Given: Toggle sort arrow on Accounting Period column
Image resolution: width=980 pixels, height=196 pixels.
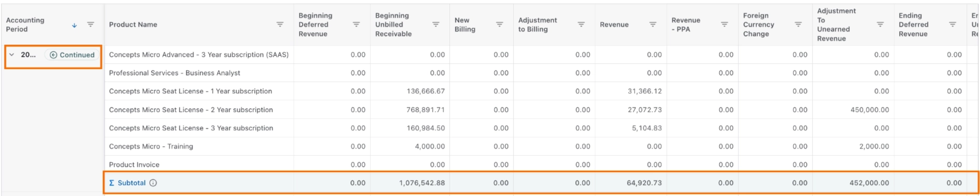Looking at the screenshot, I should click(x=74, y=25).
